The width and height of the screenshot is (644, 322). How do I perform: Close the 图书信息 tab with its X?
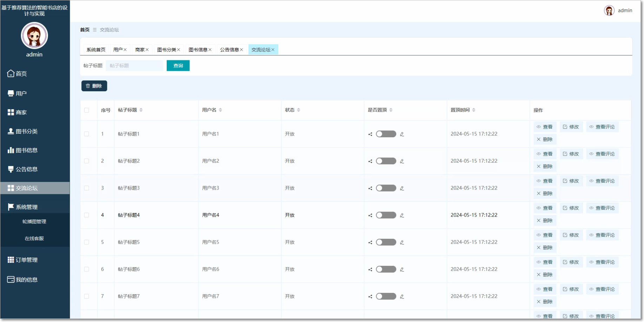210,50
